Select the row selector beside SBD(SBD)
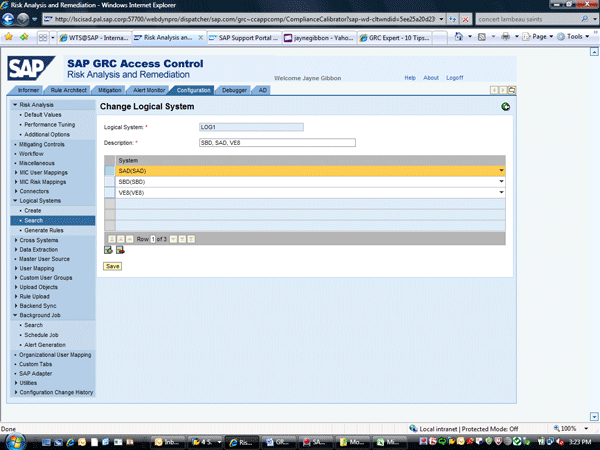Viewport: 600px width, 450px height. pyautogui.click(x=110, y=181)
